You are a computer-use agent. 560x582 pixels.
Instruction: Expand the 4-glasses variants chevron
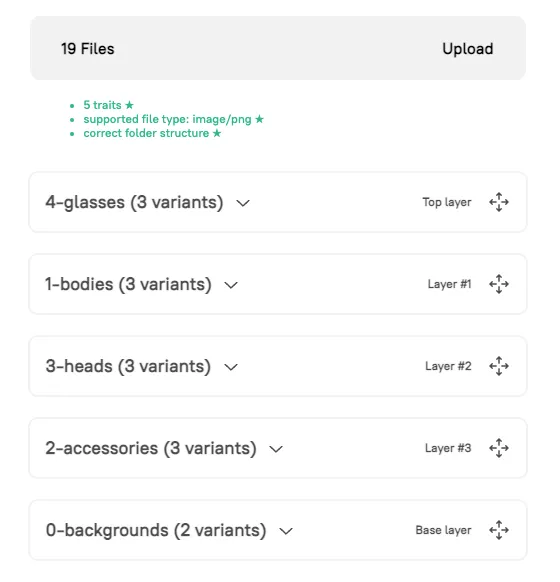pyautogui.click(x=243, y=203)
